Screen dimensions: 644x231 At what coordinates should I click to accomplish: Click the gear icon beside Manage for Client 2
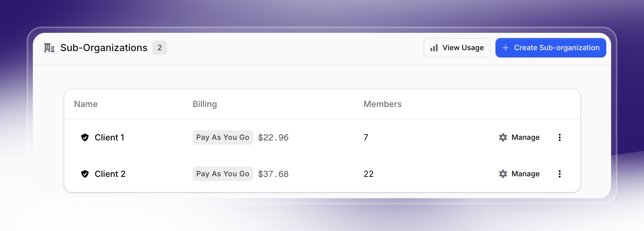click(503, 174)
